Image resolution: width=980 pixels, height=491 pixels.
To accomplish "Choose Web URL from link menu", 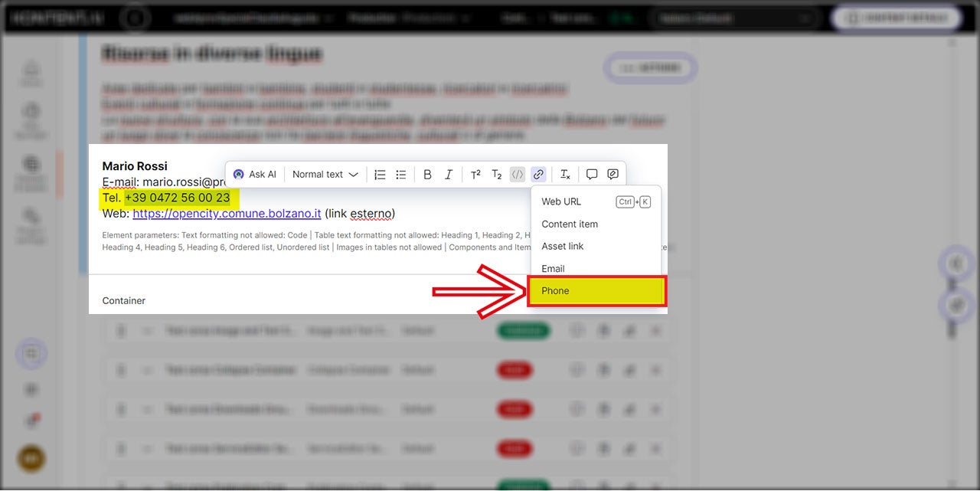I will pyautogui.click(x=561, y=201).
